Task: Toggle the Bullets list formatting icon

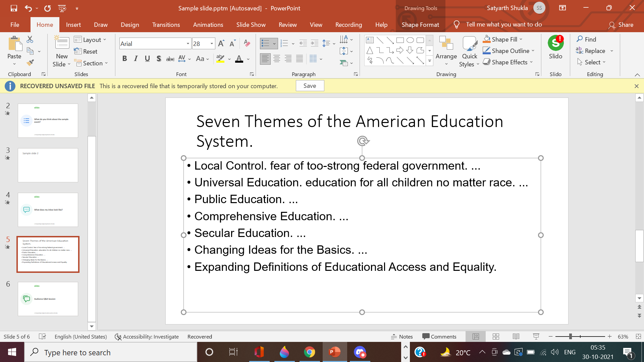Action: [266, 43]
